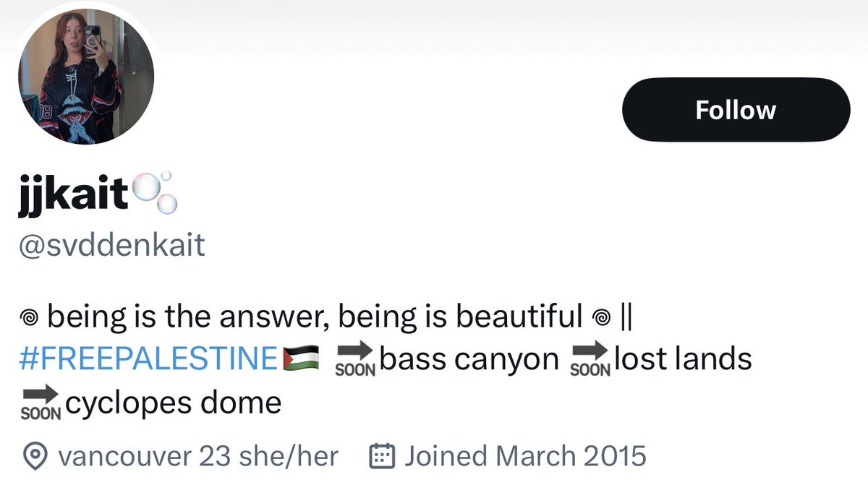This screenshot has width=868, height=498.
Task: Click the SOON arrow before cyclopes dome
Action: pyautogui.click(x=41, y=403)
